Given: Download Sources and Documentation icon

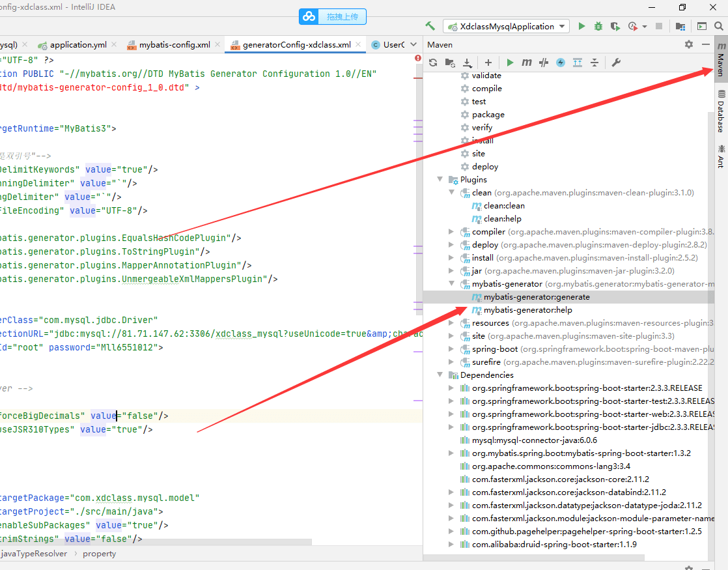Looking at the screenshot, I should (x=468, y=63).
